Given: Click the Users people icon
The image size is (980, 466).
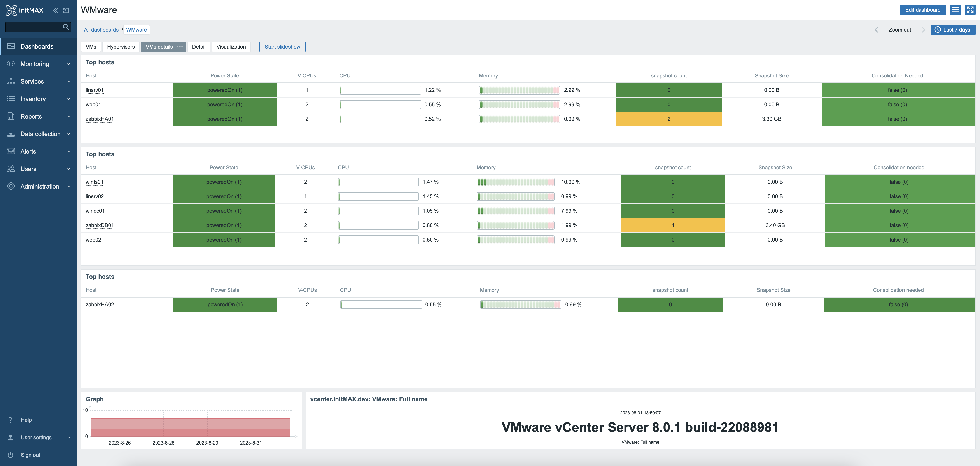Looking at the screenshot, I should [x=11, y=168].
